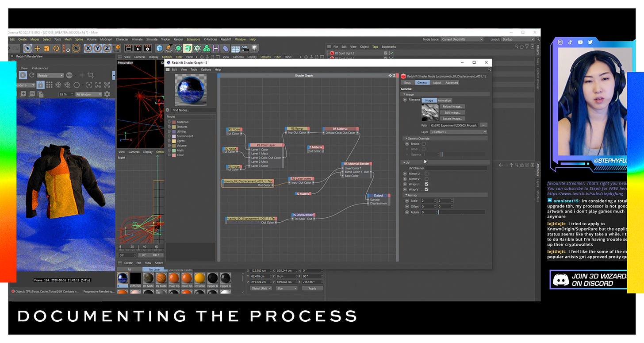Click the Spline Pen tool icon

coord(169,48)
